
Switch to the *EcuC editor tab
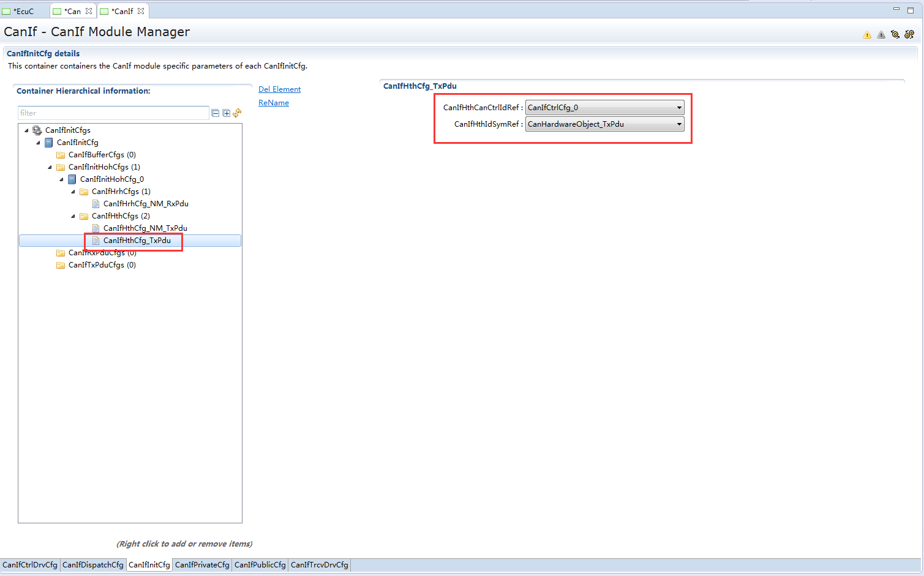pyautogui.click(x=23, y=11)
